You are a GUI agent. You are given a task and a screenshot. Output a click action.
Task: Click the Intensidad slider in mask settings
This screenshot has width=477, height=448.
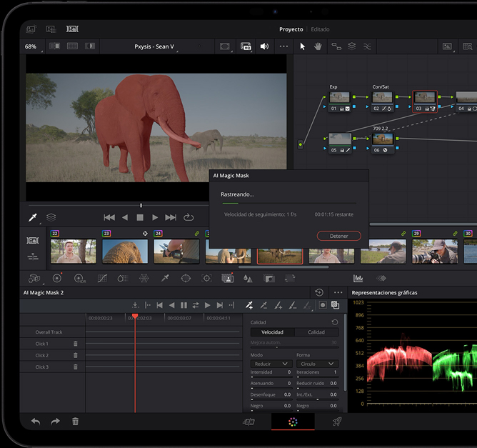271,378
